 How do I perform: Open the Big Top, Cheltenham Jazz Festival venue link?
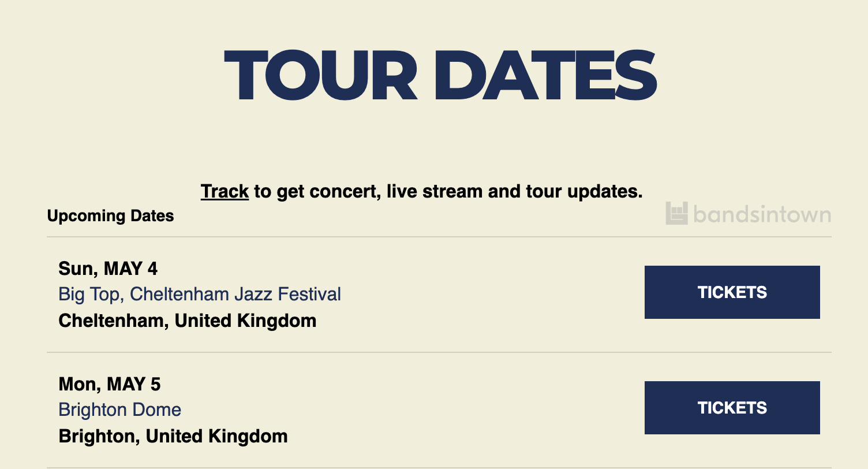pos(200,294)
